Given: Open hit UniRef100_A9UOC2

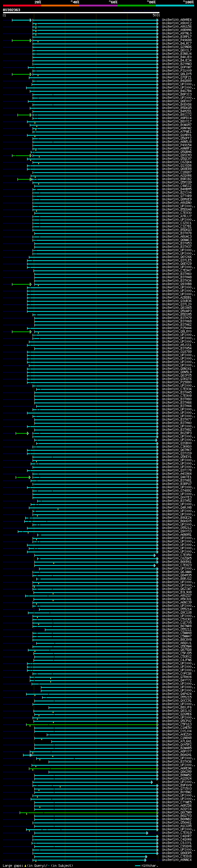Looking at the screenshot, I should [x=176, y=24].
